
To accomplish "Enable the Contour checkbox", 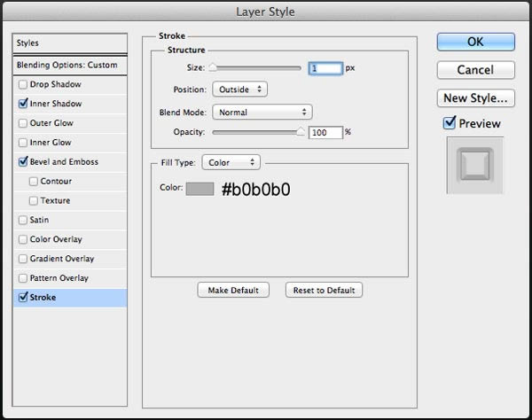I will pos(34,182).
